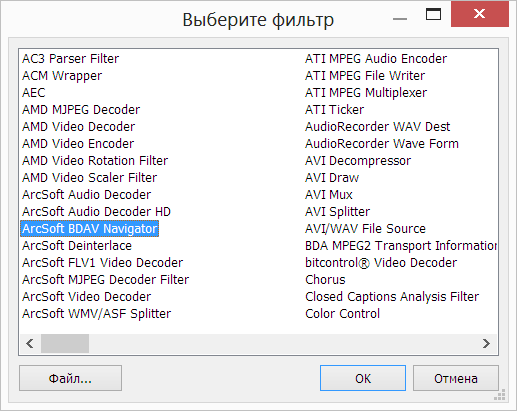Click the right scroll arrow of the list

click(x=486, y=343)
